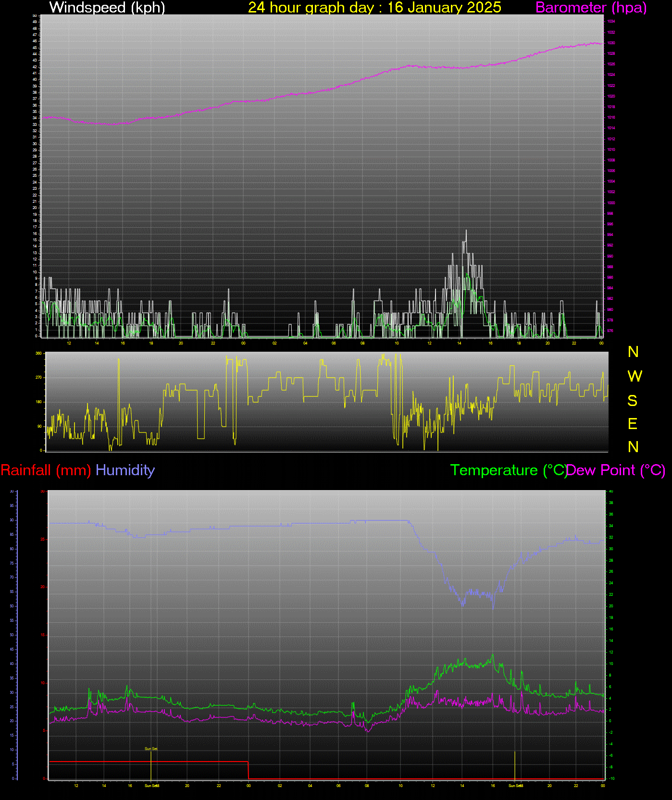The image size is (672, 800).
Task: Click the '24 hour graph day : 16 January 2025' heading
Action: [x=374, y=7]
